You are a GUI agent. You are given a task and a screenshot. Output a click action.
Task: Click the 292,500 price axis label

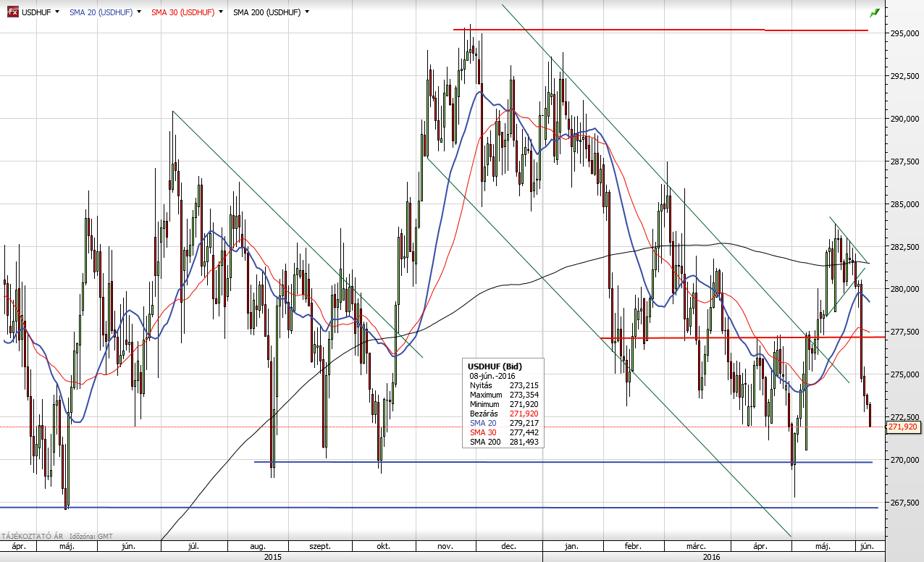click(904, 76)
